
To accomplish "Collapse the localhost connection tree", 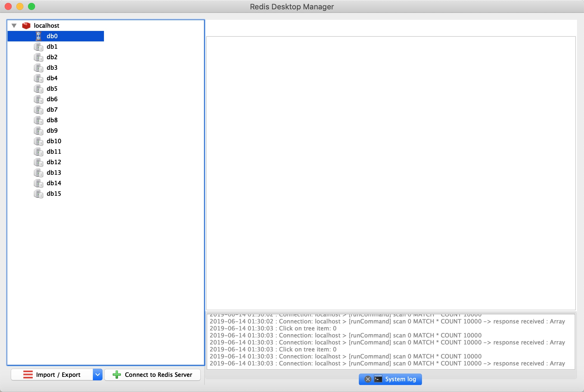I will (x=14, y=26).
